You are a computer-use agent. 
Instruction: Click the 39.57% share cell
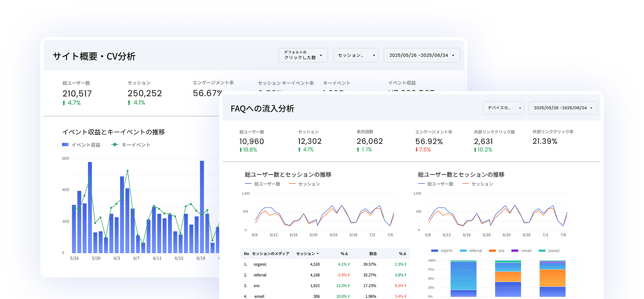[370, 264]
